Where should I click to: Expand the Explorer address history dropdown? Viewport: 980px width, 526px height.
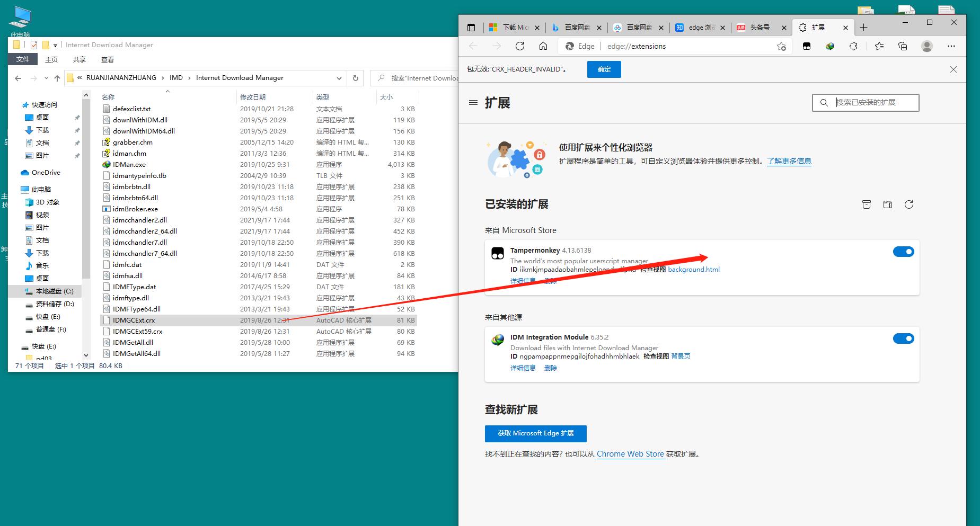tap(339, 78)
